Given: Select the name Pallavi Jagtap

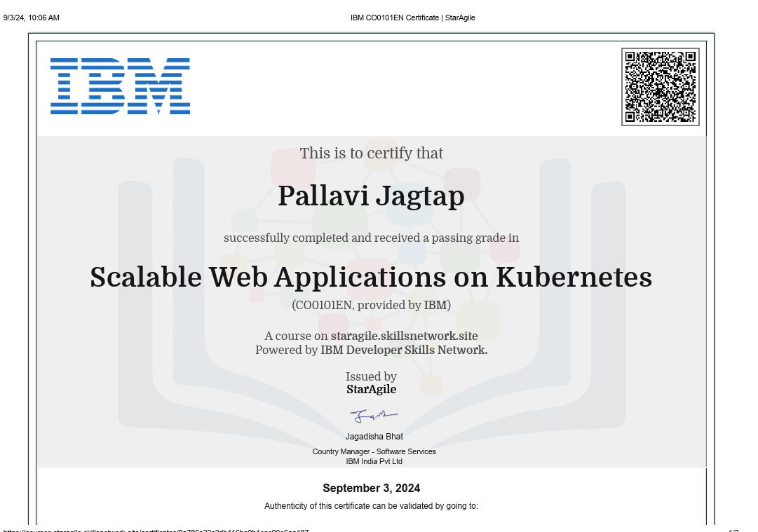Looking at the screenshot, I should click(x=371, y=197).
